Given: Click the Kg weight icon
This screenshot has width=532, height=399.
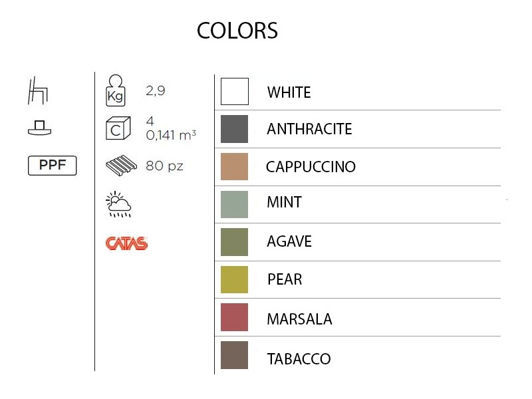Looking at the screenshot, I should pyautogui.click(x=116, y=91).
